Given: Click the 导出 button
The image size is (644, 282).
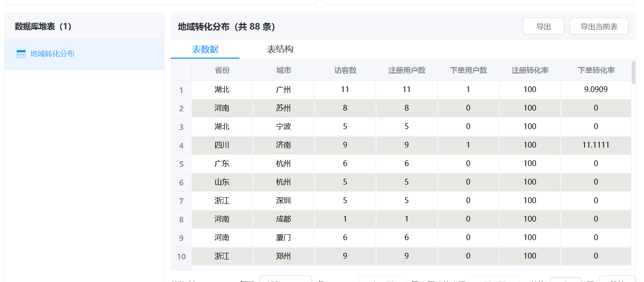Looking at the screenshot, I should tap(543, 26).
